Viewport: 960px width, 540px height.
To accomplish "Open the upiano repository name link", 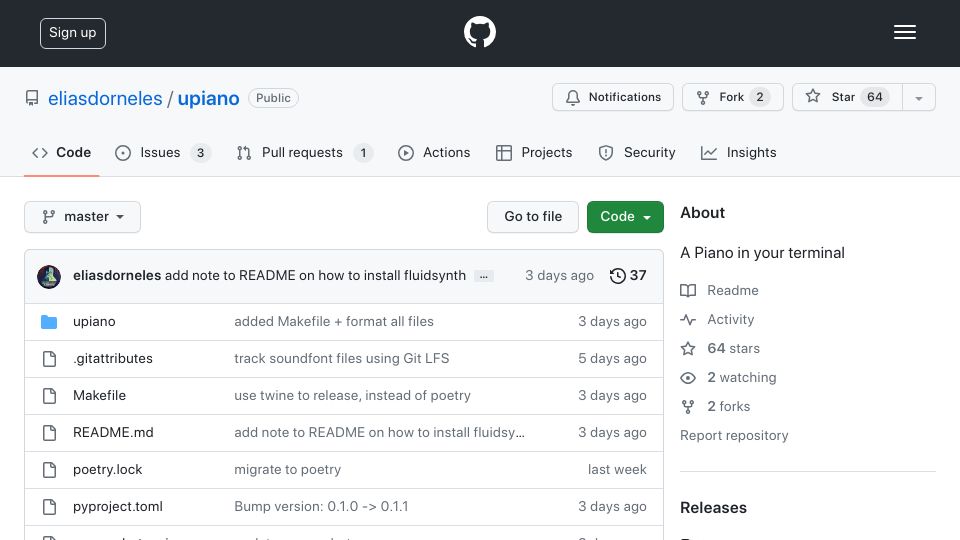I will pyautogui.click(x=208, y=98).
